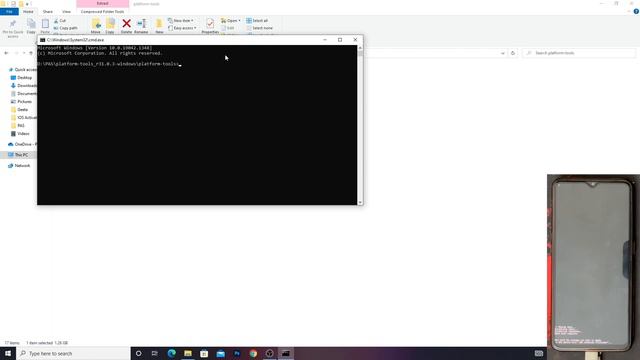Click the Explorer Back navigation arrow
Viewport: 640px width, 360px height.
(6, 53)
